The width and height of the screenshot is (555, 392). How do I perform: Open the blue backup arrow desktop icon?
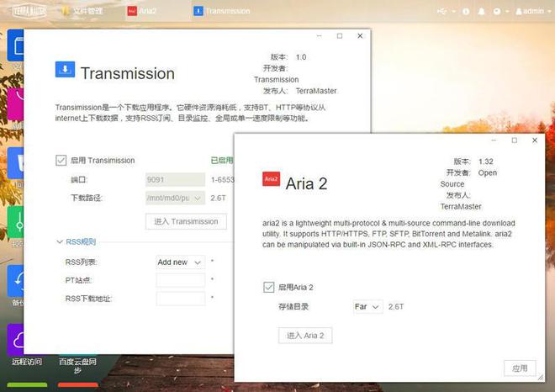click(16, 280)
